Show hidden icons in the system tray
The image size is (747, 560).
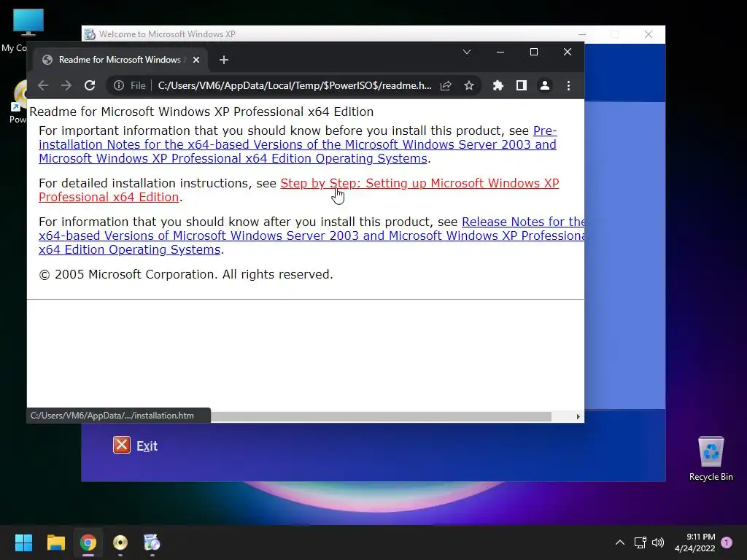pos(620,542)
